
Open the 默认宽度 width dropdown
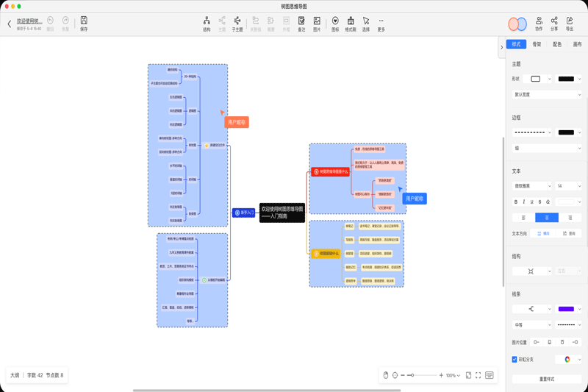click(x=546, y=95)
